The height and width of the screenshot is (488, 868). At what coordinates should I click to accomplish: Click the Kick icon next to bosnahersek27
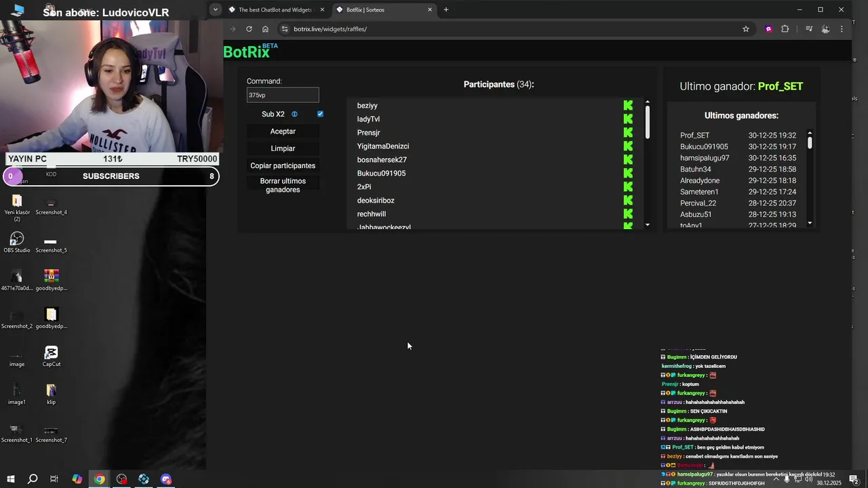tap(628, 159)
